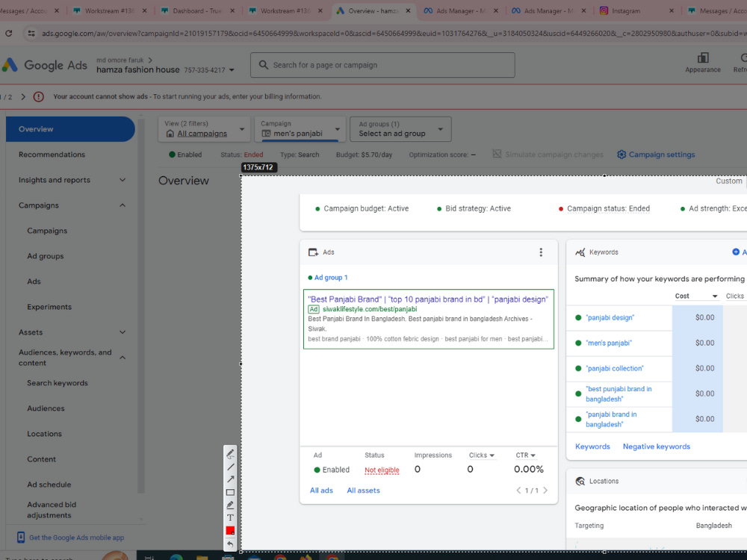Open the Negative keywords link

(657, 447)
